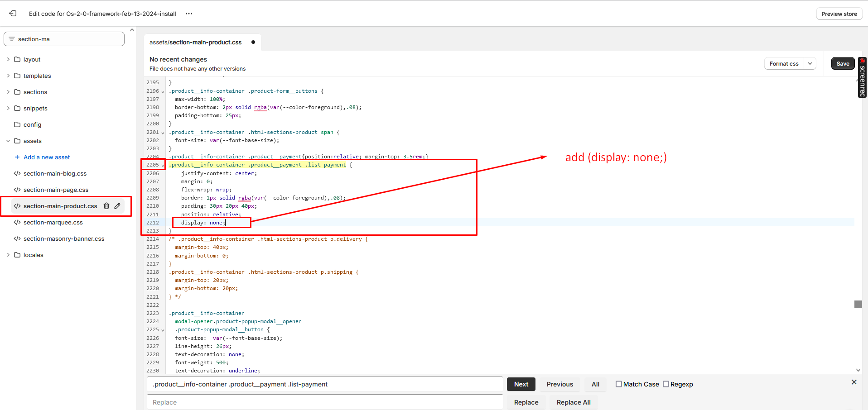The height and width of the screenshot is (410, 868).
Task: Click 'justify-content: center;' on line 2206
Action: [x=219, y=173]
